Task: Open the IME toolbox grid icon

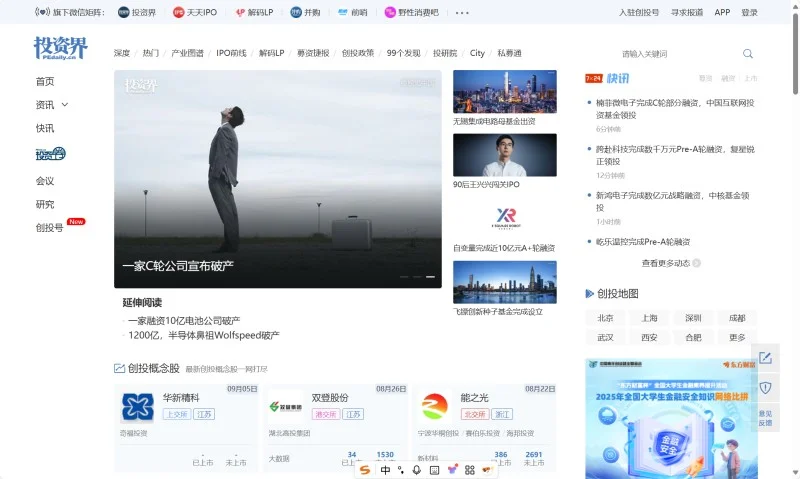Action: [x=470, y=470]
